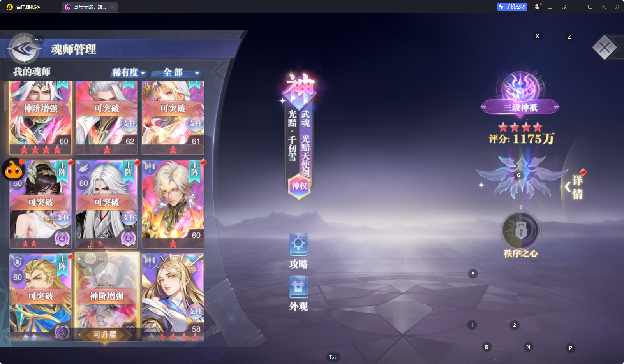Select the golden-haired level 60 上阵 hero card
Viewport: 624px width, 364px height.
click(173, 204)
